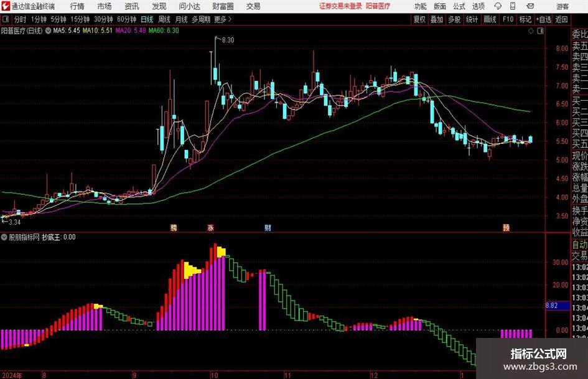Click the 画线 drawing toolbar button
Viewport: 588px width, 379px height.
[x=490, y=19]
